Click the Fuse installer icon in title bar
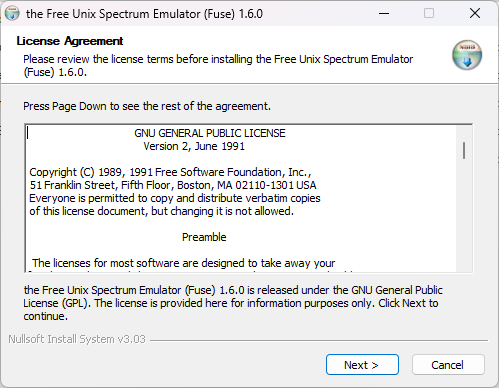The width and height of the screenshot is (499, 388). pyautogui.click(x=12, y=13)
